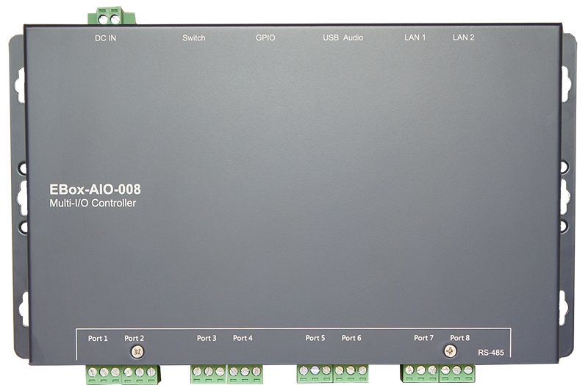Select the LAN 1 label
The image size is (588, 385).
[415, 37]
